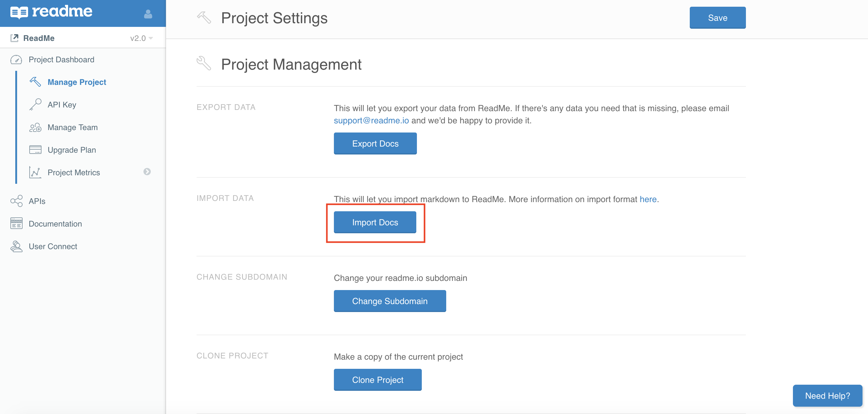
Task: Click the Upgrade Plan credit card icon
Action: (x=35, y=150)
